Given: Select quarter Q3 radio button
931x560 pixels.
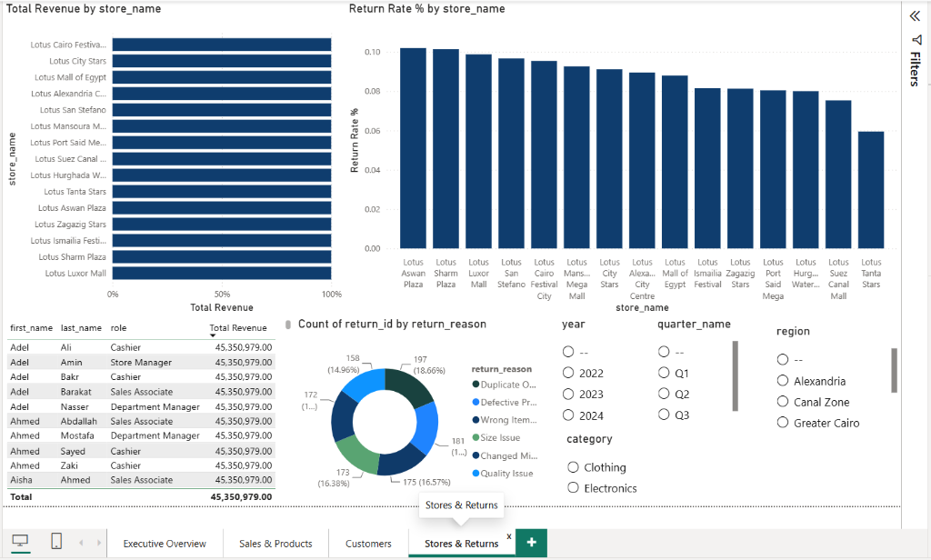Looking at the screenshot, I should coord(664,415).
